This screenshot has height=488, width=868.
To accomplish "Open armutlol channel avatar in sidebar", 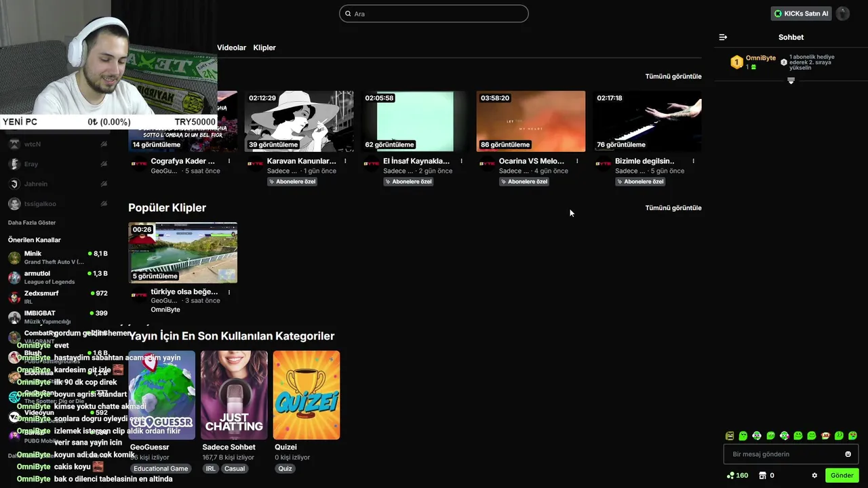I will tap(14, 277).
